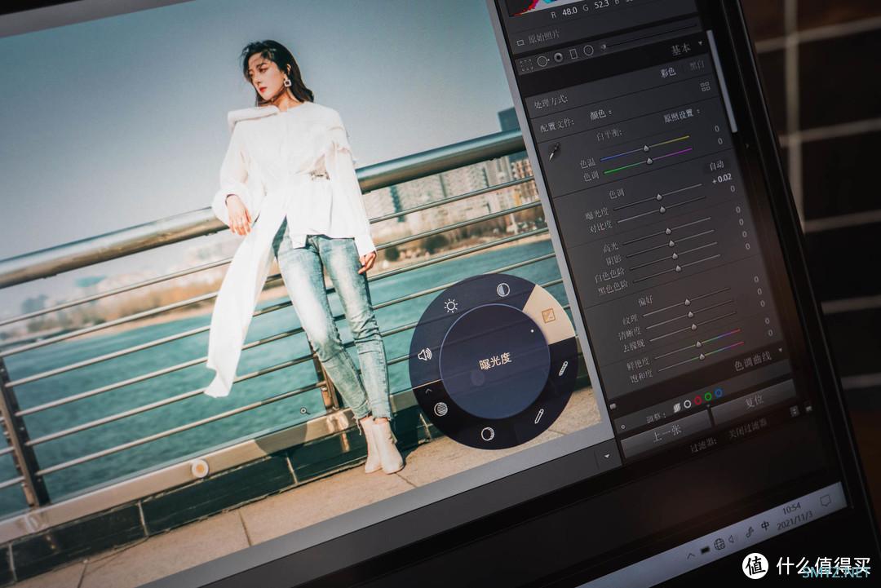Click the 复位 reset button
The image size is (881, 588).
(x=754, y=400)
